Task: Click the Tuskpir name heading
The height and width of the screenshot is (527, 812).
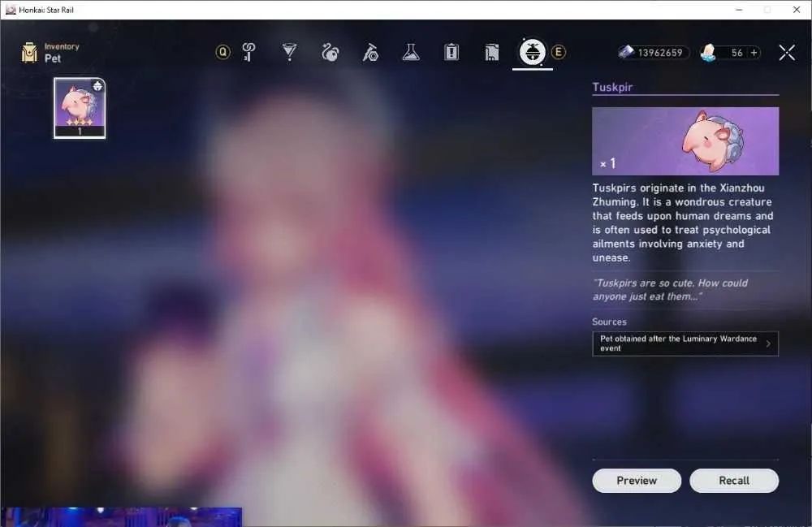Action: [x=612, y=87]
